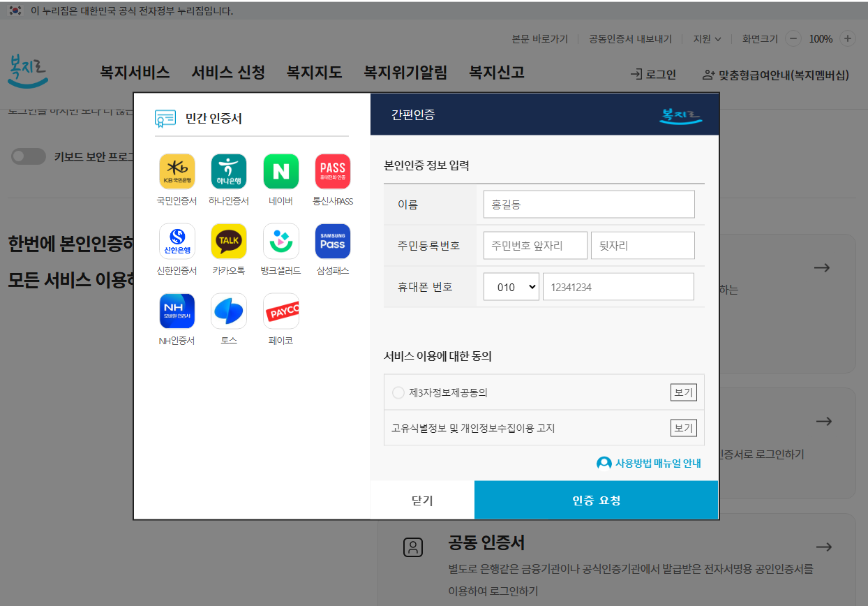Click the 민간 인증서 certificate header icon
This screenshot has height=606, width=868.
pyautogui.click(x=165, y=119)
